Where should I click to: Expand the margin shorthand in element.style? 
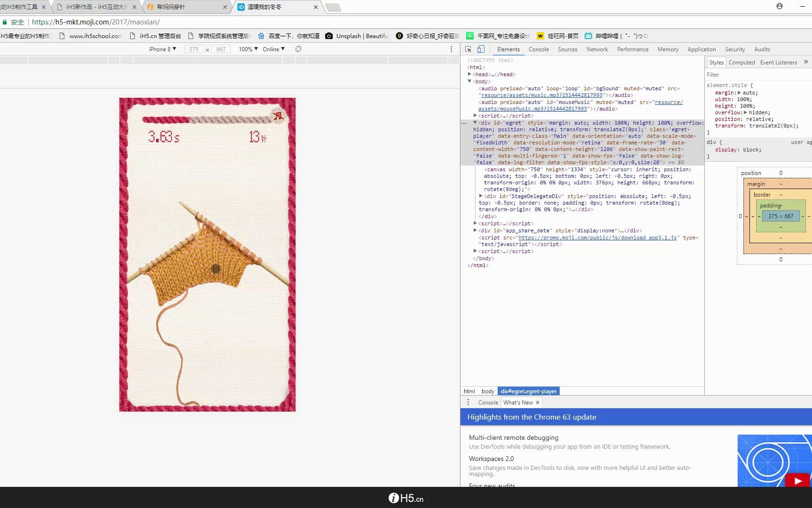[x=739, y=93]
